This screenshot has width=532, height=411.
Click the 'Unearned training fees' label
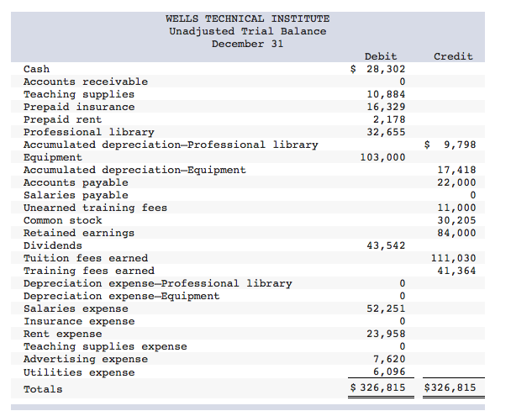click(95, 208)
